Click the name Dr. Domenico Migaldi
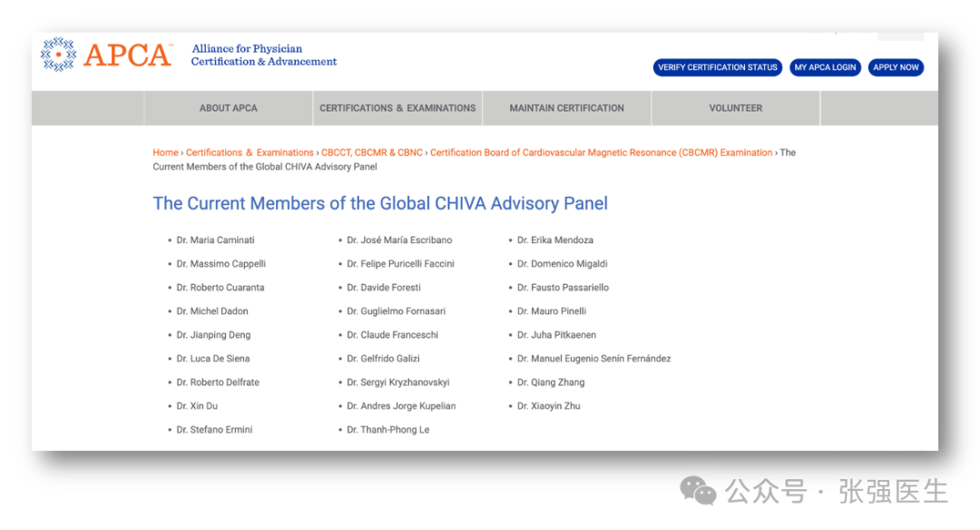This screenshot has height=530, width=980. point(562,264)
